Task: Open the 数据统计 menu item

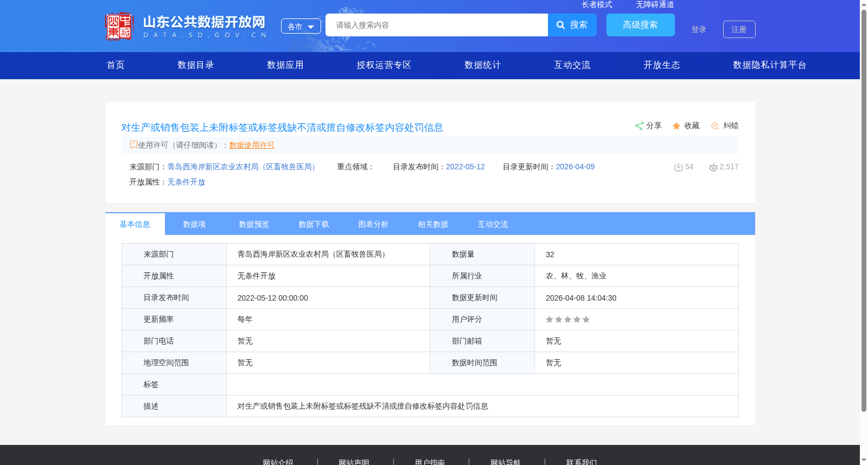Action: (x=483, y=65)
